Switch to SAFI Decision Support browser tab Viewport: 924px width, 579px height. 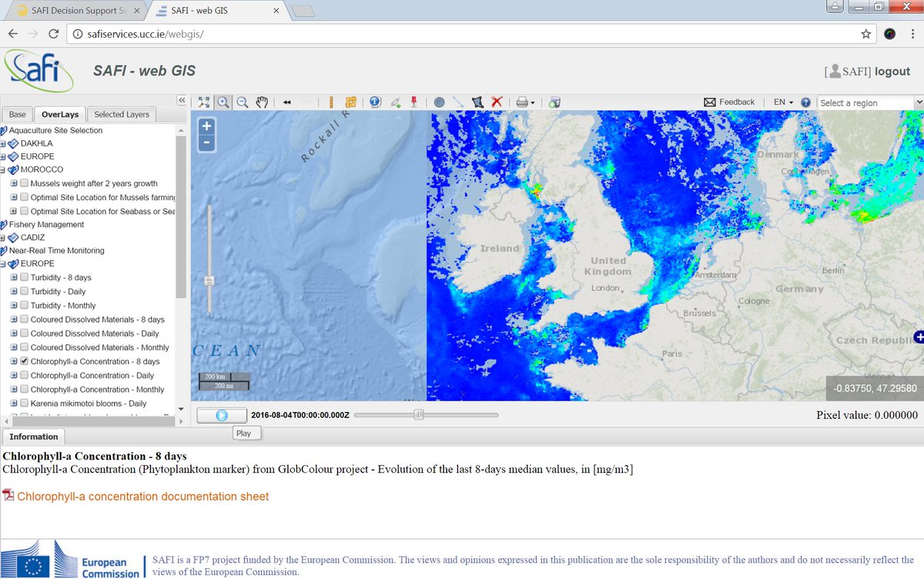click(75, 11)
